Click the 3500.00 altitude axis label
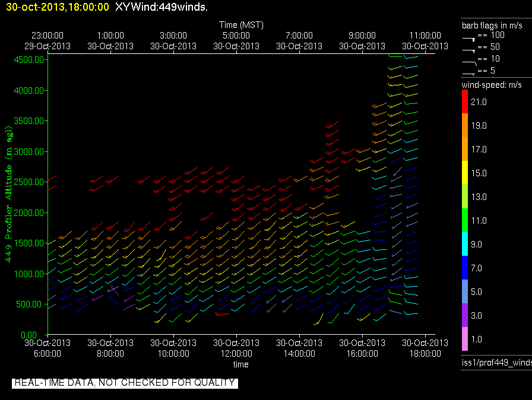Viewport: 532px width, 400px height. click(29, 121)
